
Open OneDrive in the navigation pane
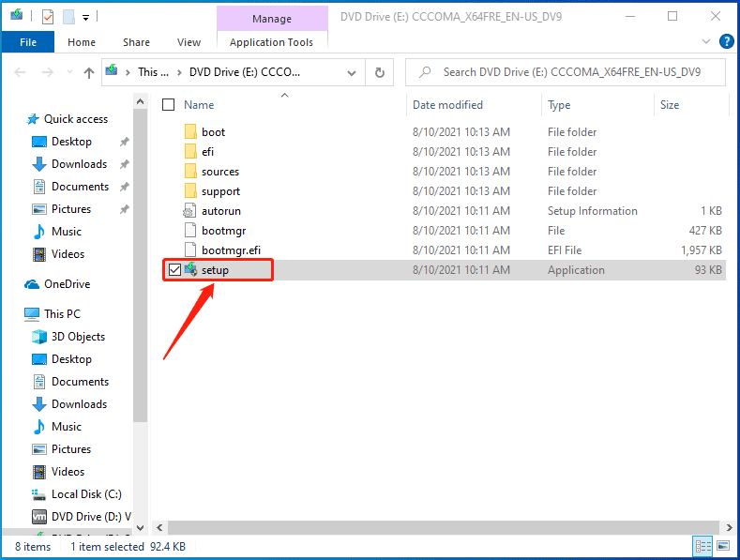point(67,284)
